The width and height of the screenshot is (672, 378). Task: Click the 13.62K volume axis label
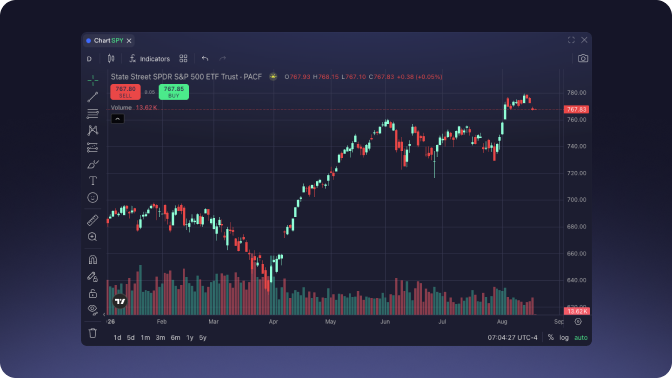click(x=576, y=311)
